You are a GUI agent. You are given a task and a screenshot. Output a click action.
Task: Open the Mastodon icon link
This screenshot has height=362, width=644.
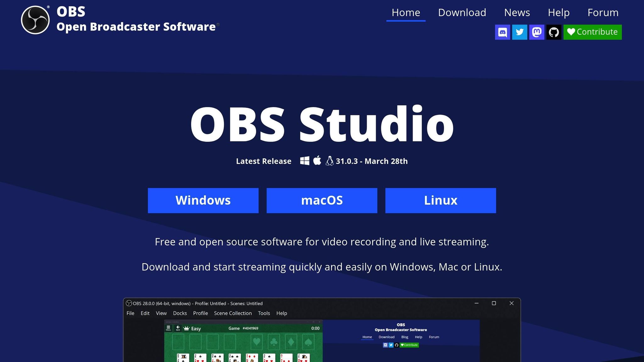537,32
